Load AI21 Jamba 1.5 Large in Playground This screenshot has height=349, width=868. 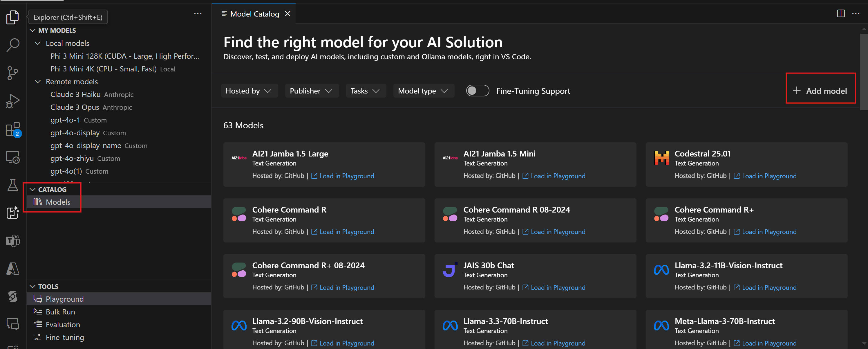click(346, 176)
